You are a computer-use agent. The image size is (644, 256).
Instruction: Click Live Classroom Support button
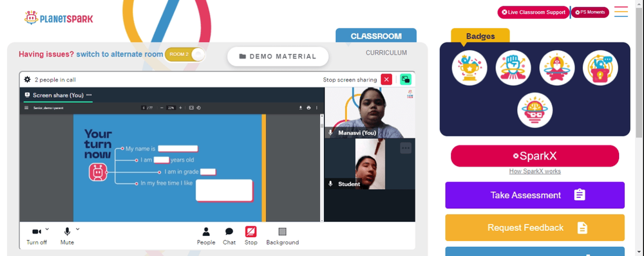[533, 12]
